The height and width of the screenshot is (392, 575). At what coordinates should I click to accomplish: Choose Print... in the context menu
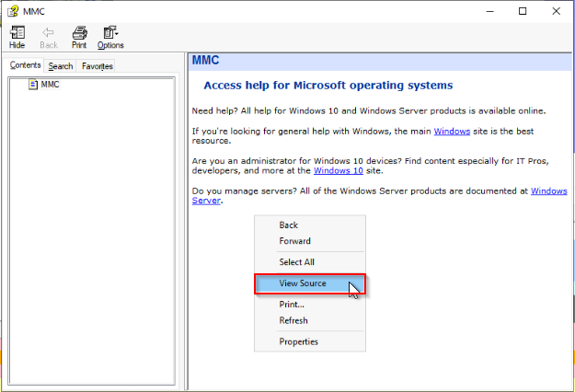[x=310, y=305]
